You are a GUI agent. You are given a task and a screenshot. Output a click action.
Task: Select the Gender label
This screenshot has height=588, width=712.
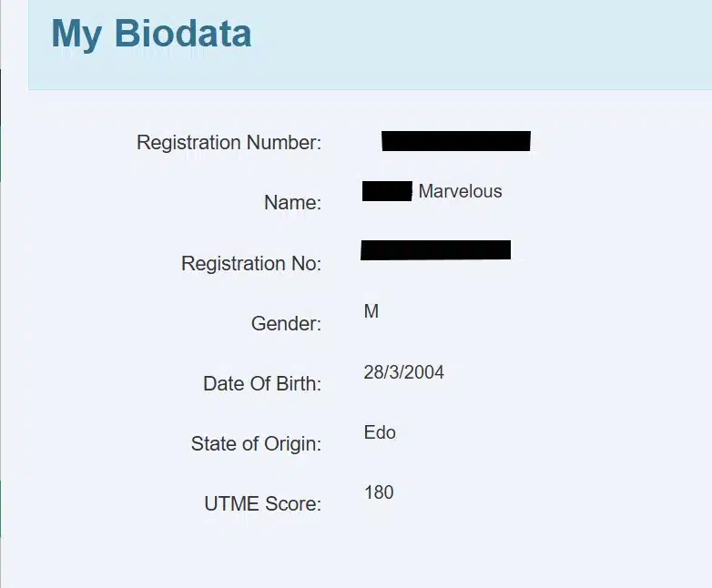click(x=286, y=323)
